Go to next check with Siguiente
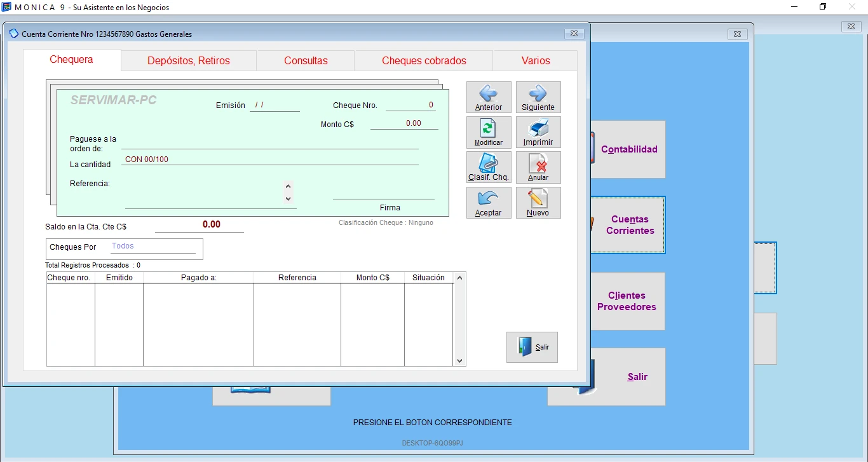 (x=538, y=97)
